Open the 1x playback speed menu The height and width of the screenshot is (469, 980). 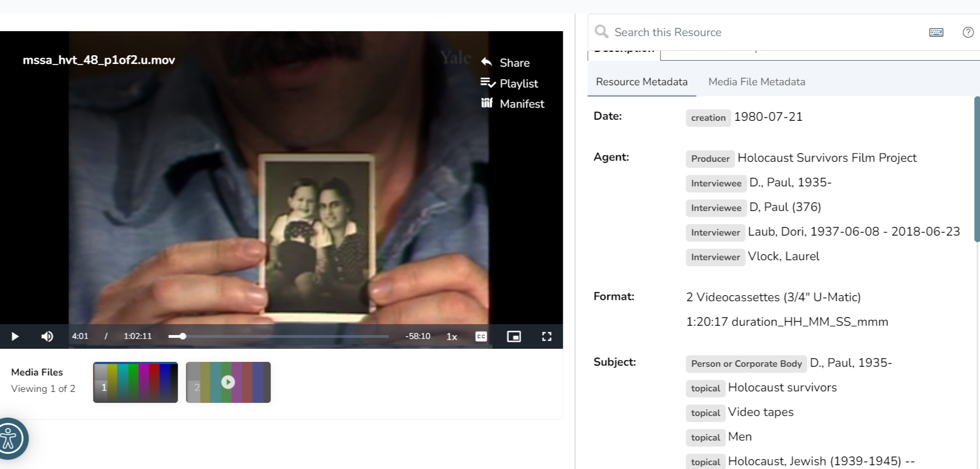[x=452, y=337]
